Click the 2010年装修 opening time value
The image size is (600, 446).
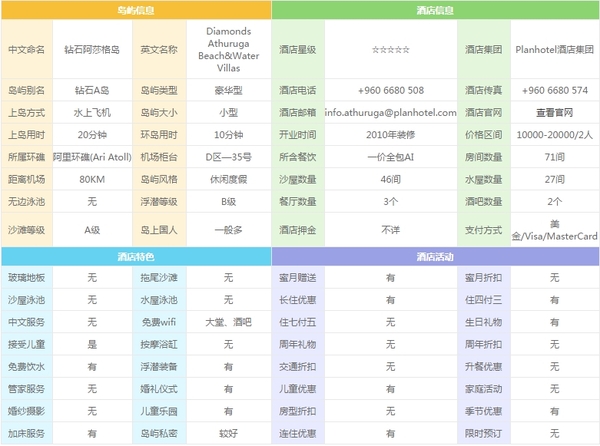point(391,135)
